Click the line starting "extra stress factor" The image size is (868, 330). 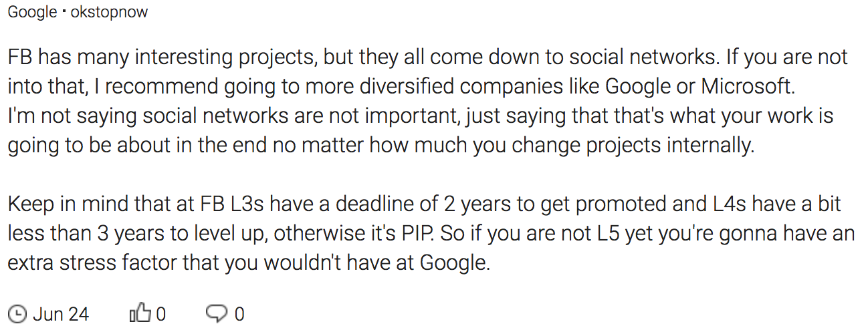coord(249,263)
